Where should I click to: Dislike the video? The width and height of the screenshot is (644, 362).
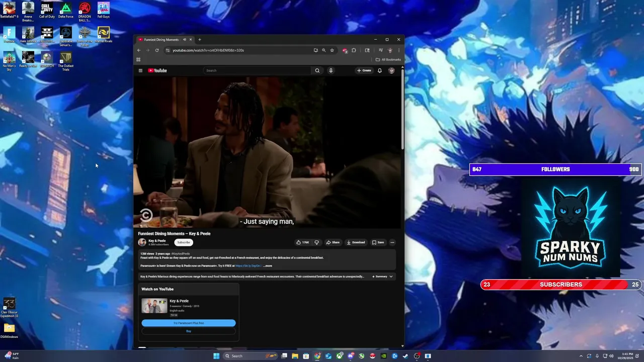point(316,242)
